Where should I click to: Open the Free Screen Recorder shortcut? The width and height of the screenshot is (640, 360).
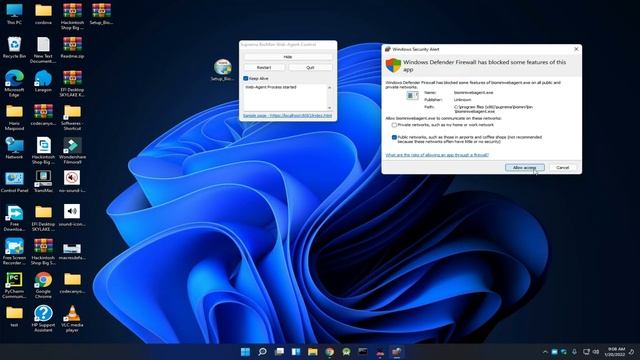(14, 252)
